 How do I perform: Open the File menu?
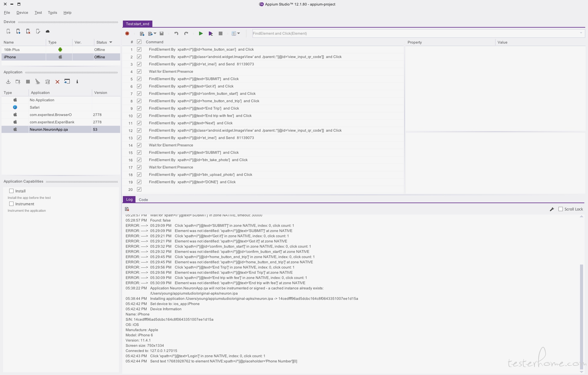(7, 13)
